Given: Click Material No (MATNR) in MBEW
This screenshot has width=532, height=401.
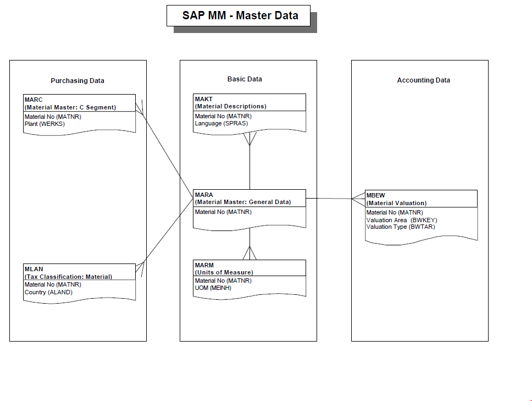Looking at the screenshot, I should point(395,212).
